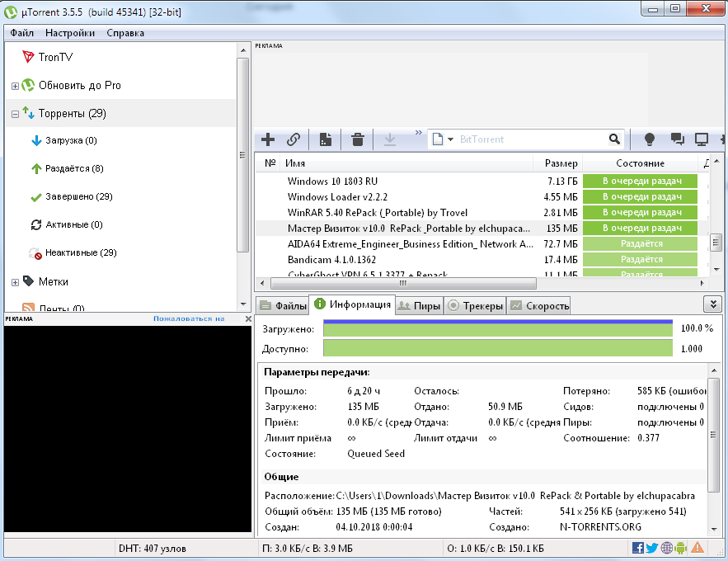Click the DHT: 407 узлов status entry
This screenshot has height=561, width=728.
(x=153, y=549)
